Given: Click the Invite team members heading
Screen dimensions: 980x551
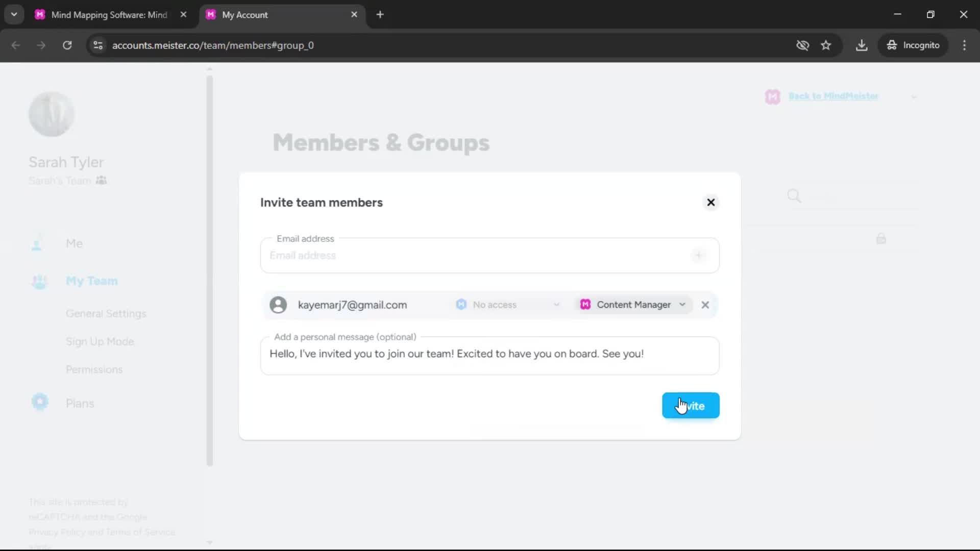Looking at the screenshot, I should click(322, 203).
